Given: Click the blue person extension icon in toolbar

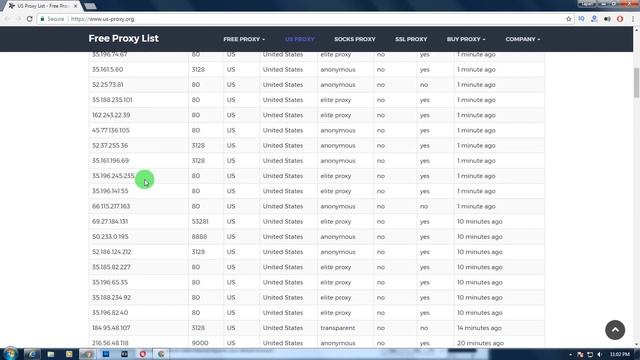Looking at the screenshot, I should [594, 19].
